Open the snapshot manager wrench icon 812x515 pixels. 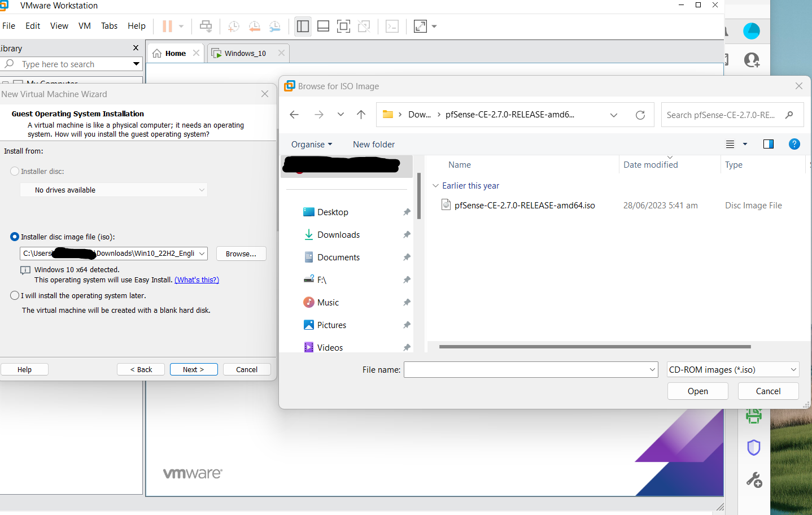click(x=274, y=26)
